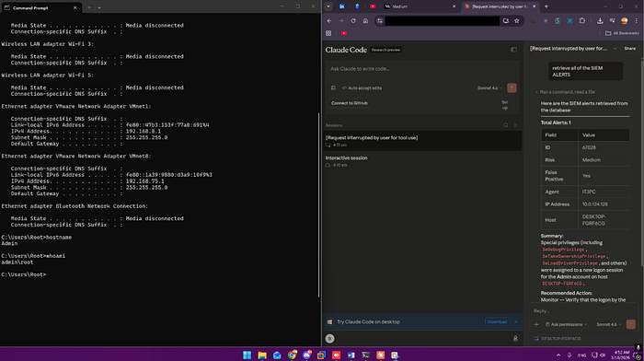
Task: Dismiss the Try Claude Code on desktop banner
Action: click(x=516, y=322)
